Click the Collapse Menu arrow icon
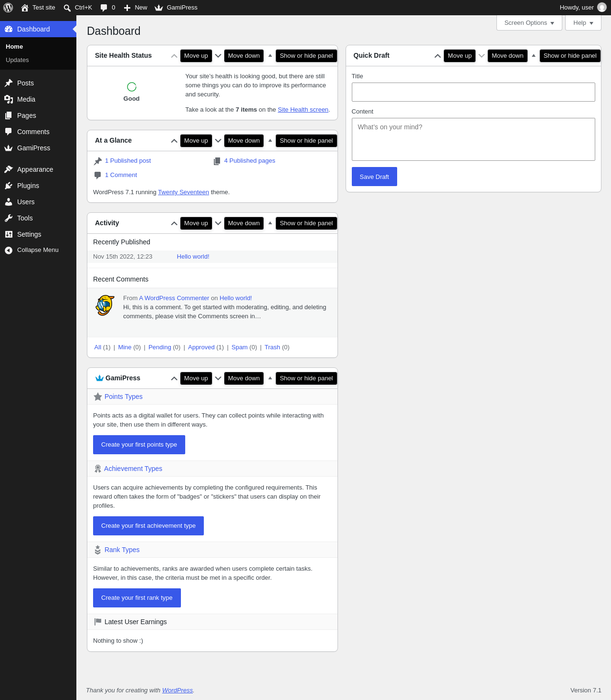The width and height of the screenshot is (611, 700). [9, 250]
